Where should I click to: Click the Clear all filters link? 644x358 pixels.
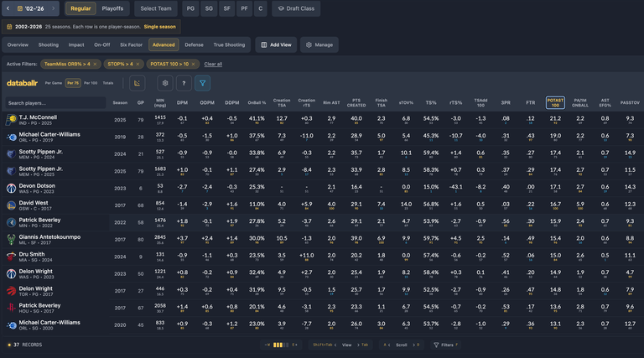click(213, 64)
